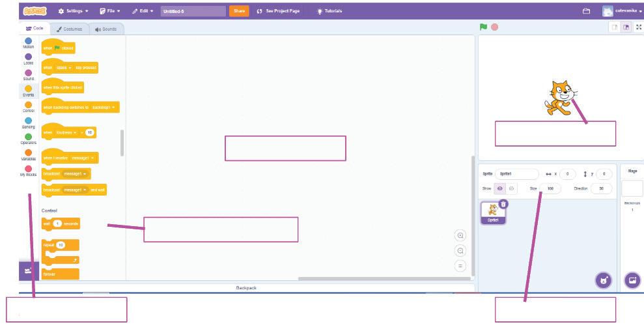Screen dimensions: 644x333
Task: Open the Choose a Backdrop button
Action: [632, 280]
